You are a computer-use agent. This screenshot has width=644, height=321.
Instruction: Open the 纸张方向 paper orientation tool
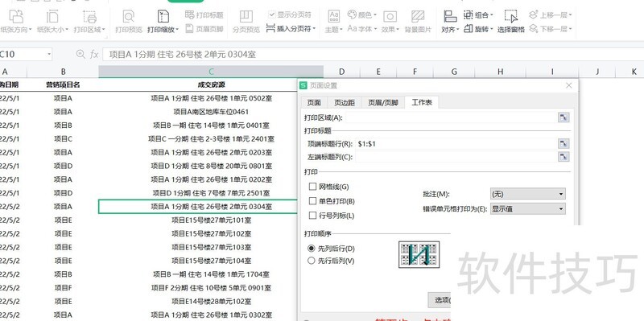point(15,22)
